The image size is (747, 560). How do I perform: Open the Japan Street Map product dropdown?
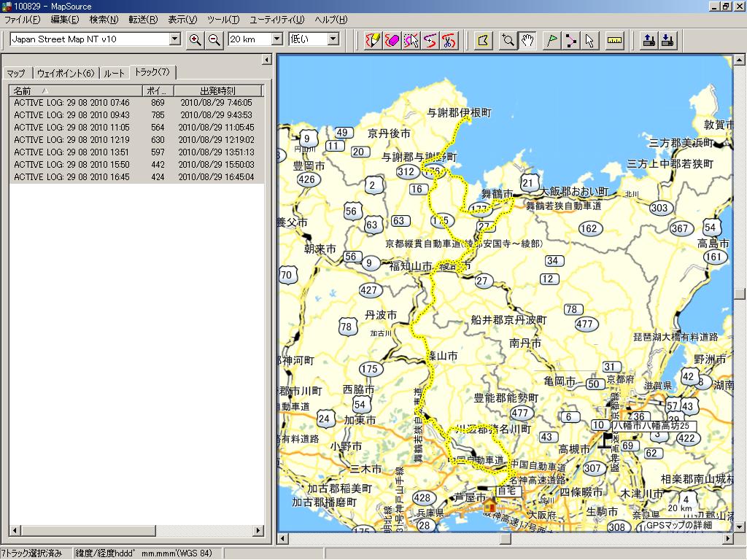[174, 39]
